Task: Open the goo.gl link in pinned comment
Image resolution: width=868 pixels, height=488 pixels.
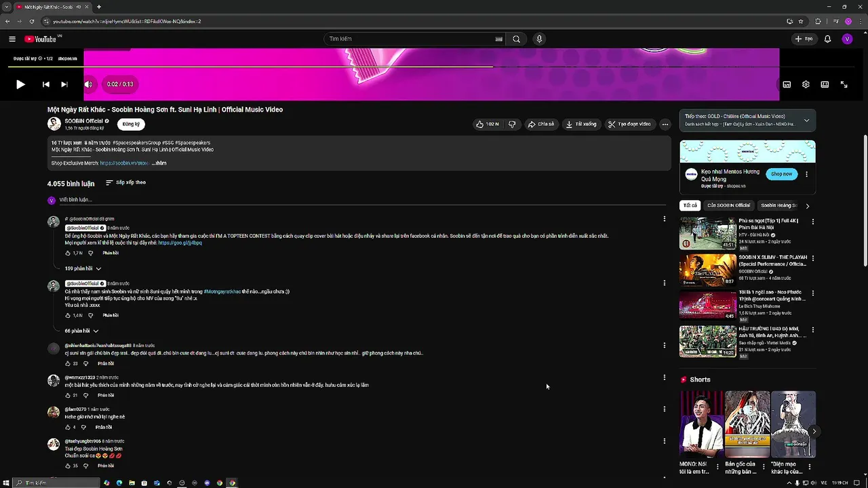Action: pos(180,243)
